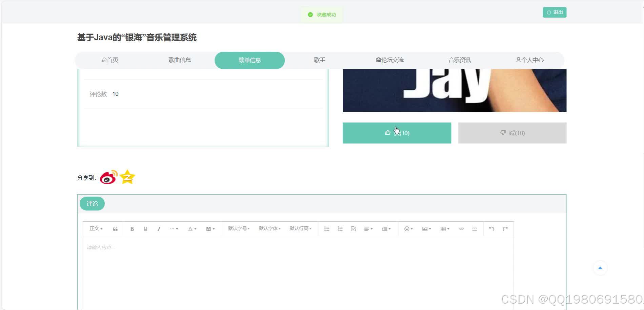The width and height of the screenshot is (644, 310).
Task: Open the 默认字号 font size dropdown
Action: [238, 228]
